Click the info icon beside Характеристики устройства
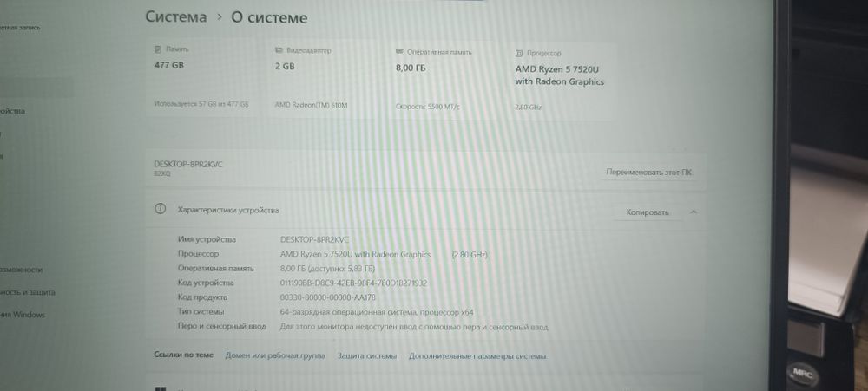 [x=160, y=209]
